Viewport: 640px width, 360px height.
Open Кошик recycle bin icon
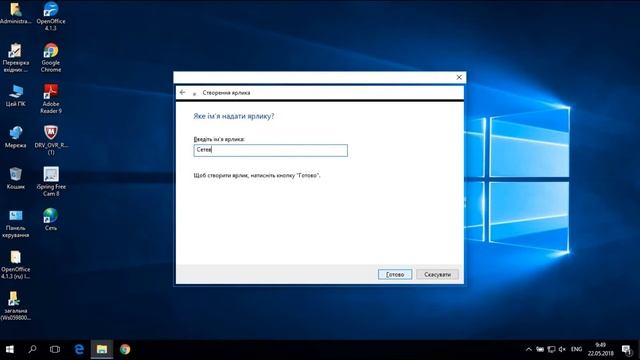pos(16,178)
